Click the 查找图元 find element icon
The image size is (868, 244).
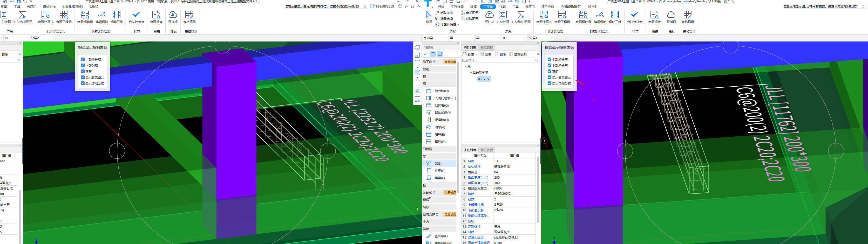pos(470,13)
